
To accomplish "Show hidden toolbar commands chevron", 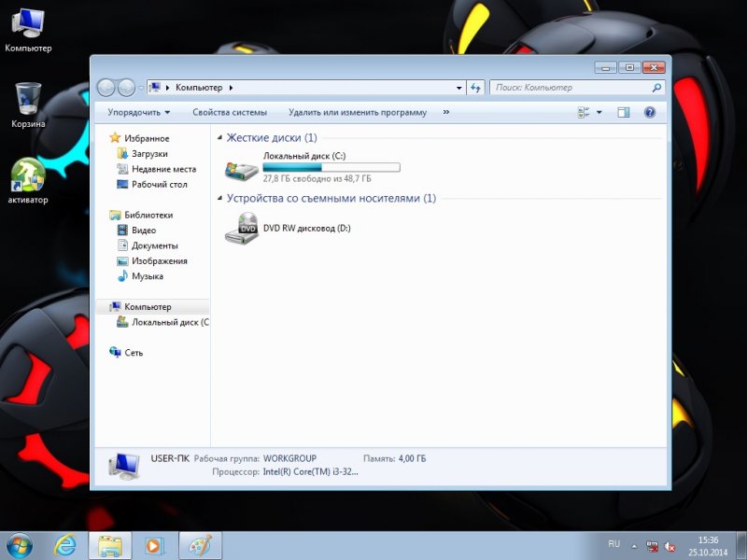I will click(x=445, y=112).
